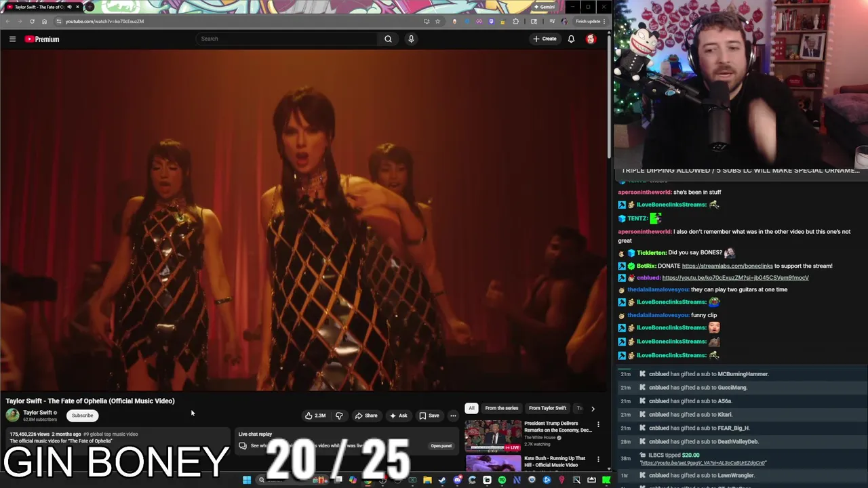Viewport: 868px width, 488px height.
Task: Click the YouTube search magnifier button
Action: (388, 39)
